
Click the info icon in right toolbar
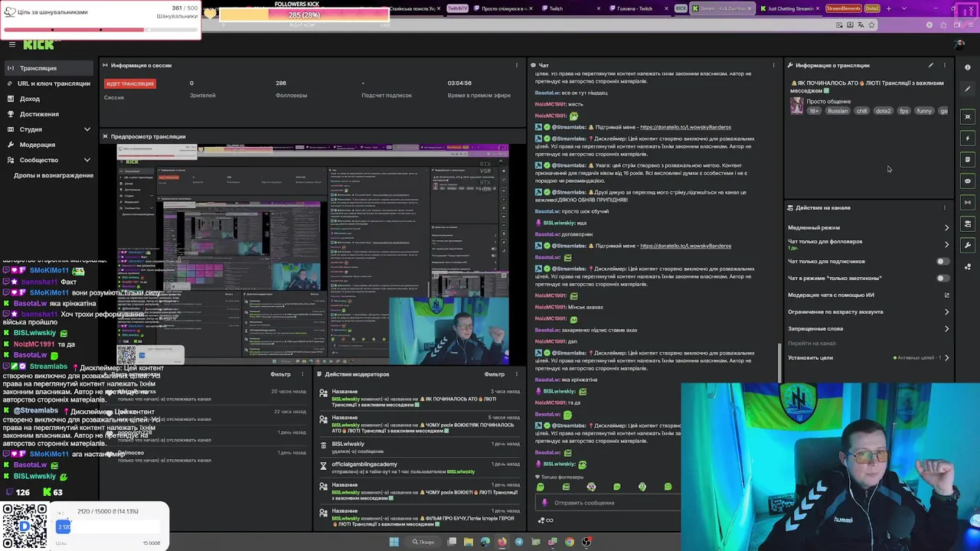(x=968, y=67)
